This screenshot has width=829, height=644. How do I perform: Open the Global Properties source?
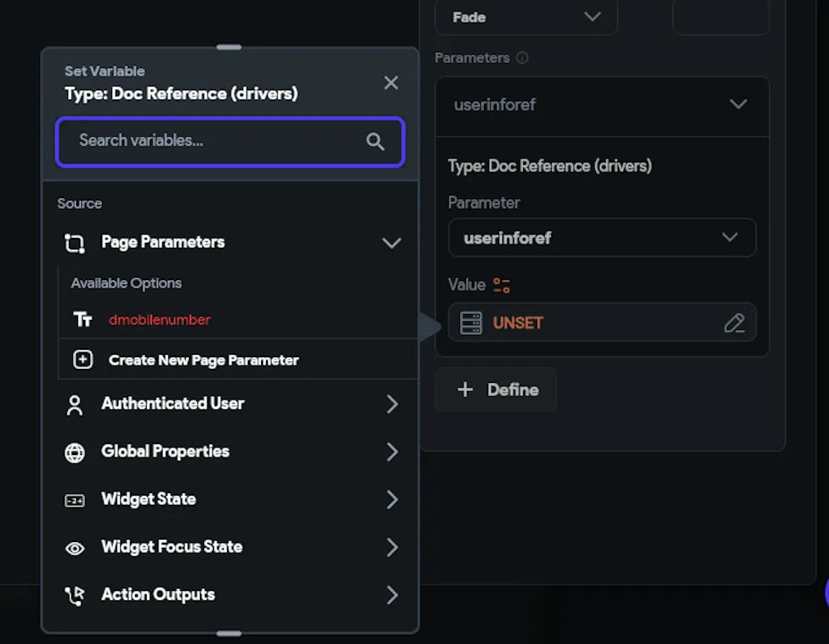230,452
